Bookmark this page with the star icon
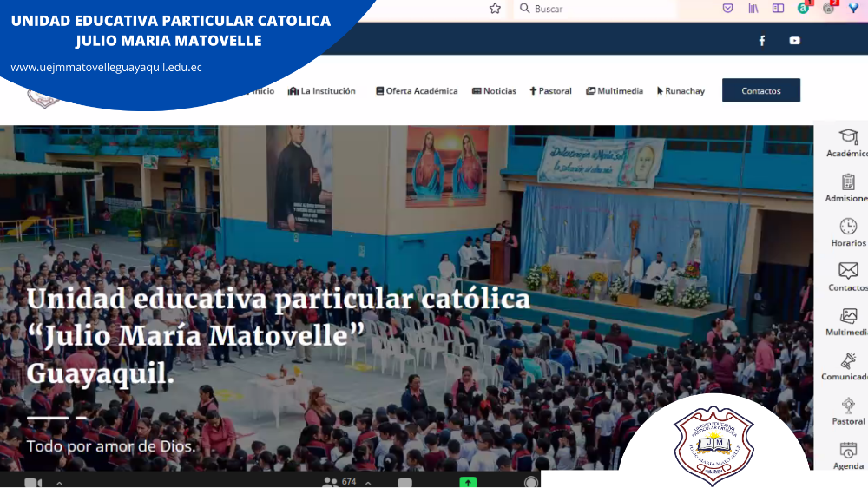Viewport: 868px width, 488px height. pyautogui.click(x=495, y=9)
